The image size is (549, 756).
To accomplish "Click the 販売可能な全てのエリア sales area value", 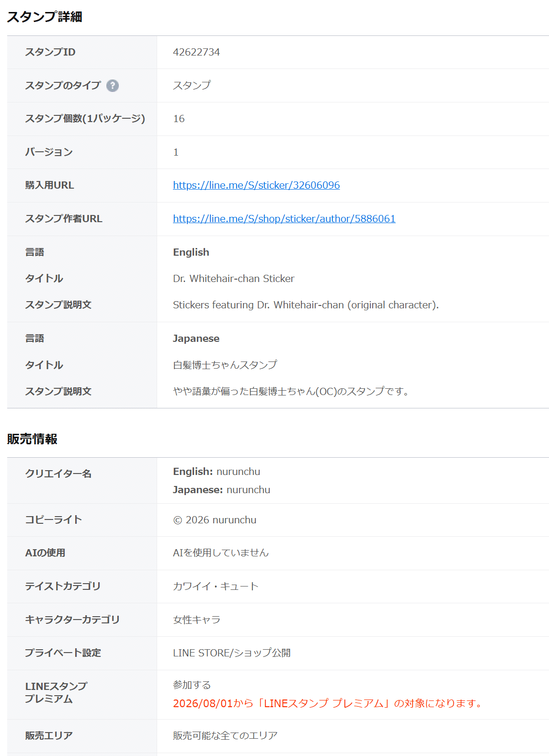I will pyautogui.click(x=225, y=735).
